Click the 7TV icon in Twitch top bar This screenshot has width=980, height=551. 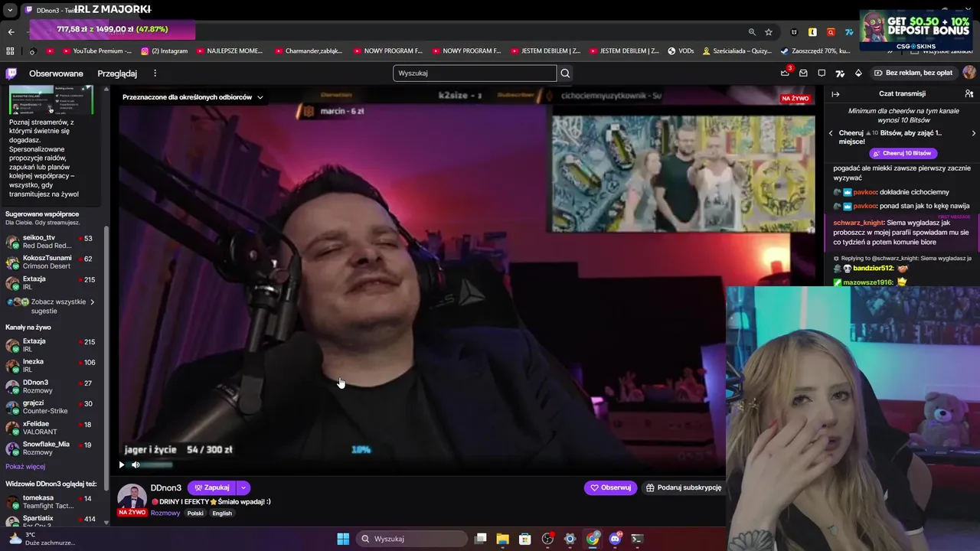pyautogui.click(x=840, y=73)
